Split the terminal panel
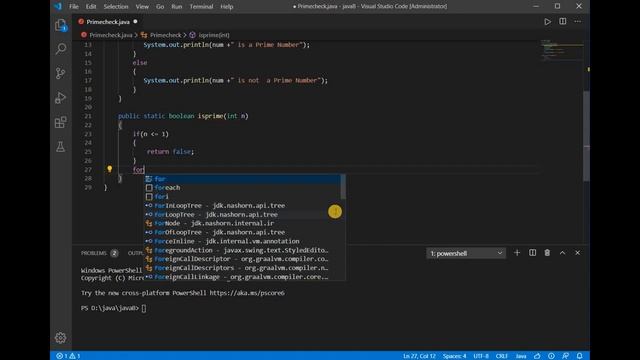Viewport: 640px width, 360px height. point(532,253)
